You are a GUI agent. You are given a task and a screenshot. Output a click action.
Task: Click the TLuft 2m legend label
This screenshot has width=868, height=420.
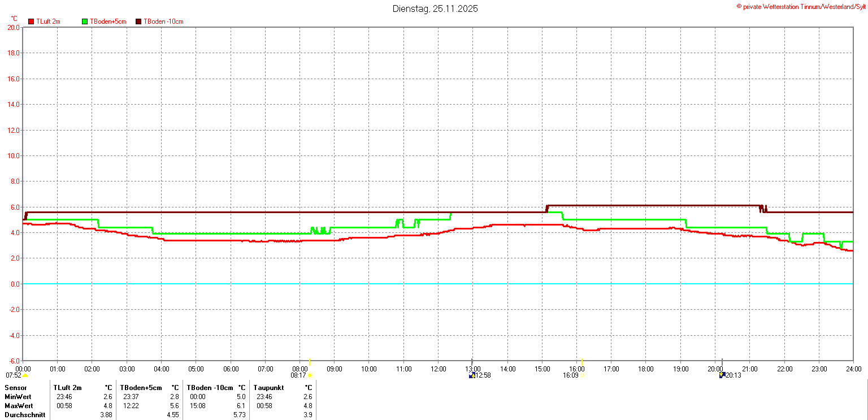[48, 21]
